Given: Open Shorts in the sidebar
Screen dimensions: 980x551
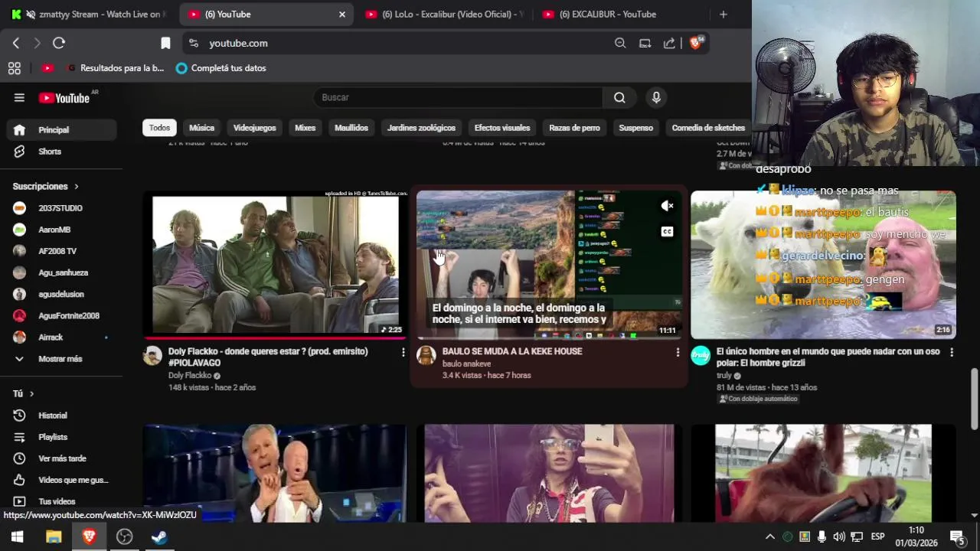Looking at the screenshot, I should coord(61,152).
